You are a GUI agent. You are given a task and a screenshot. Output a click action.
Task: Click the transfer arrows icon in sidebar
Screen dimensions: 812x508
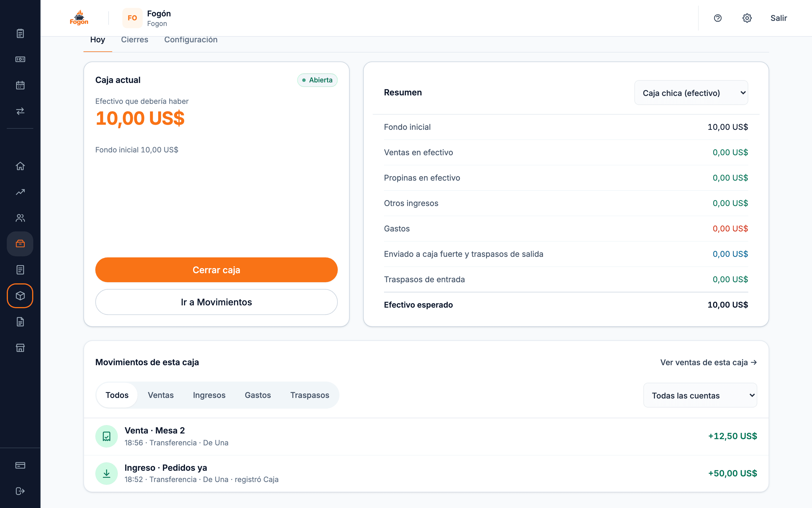20,111
